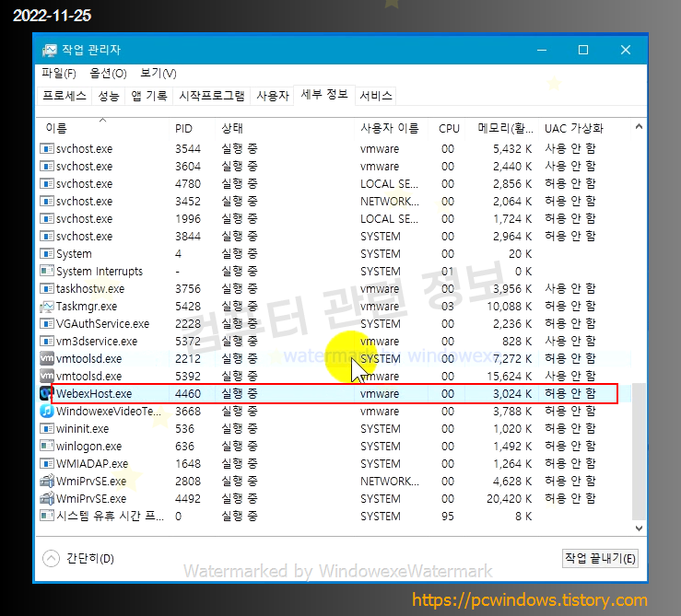
Task: Click the vm3dservice.exe icon
Action: pyautogui.click(x=46, y=341)
